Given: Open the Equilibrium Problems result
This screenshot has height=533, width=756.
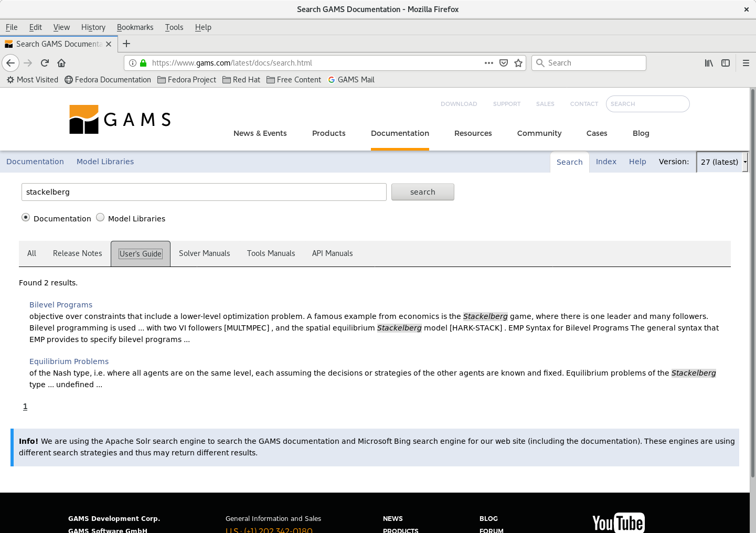Looking at the screenshot, I should tap(69, 361).
